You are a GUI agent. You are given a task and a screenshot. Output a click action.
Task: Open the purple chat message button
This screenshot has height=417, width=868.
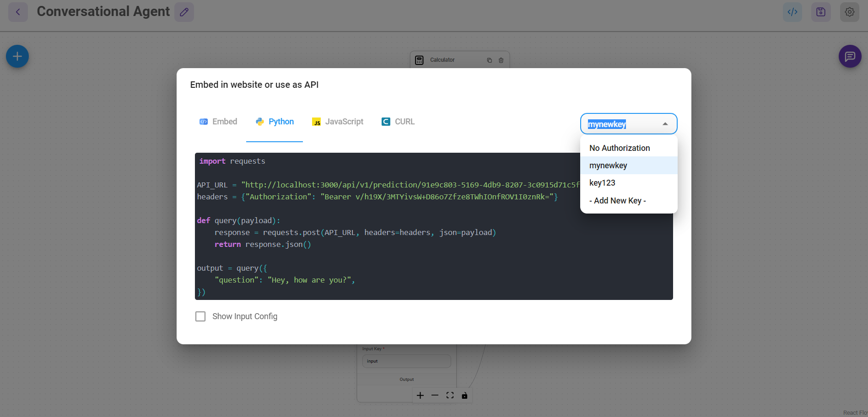(x=850, y=56)
